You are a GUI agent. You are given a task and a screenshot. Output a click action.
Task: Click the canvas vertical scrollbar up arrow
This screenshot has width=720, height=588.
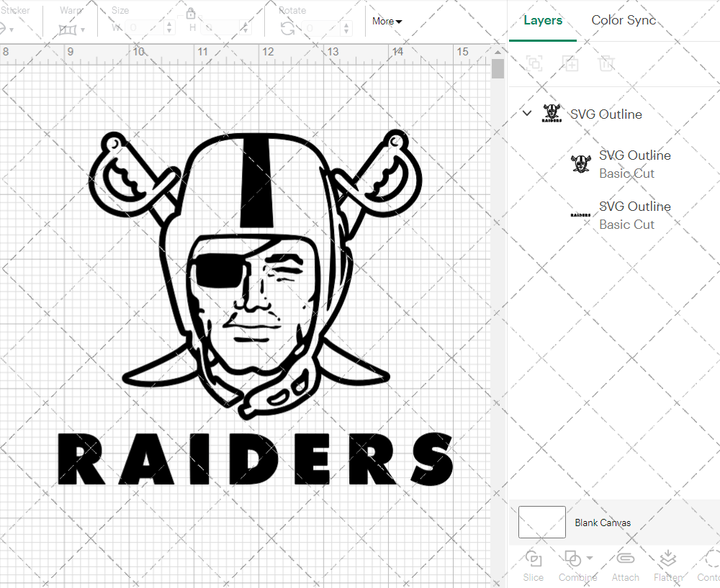coord(498,52)
